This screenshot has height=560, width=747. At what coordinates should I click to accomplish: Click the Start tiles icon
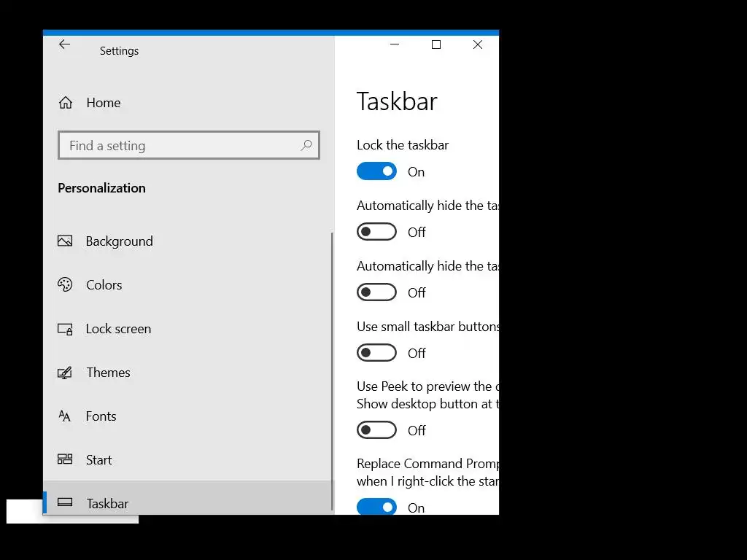click(65, 459)
